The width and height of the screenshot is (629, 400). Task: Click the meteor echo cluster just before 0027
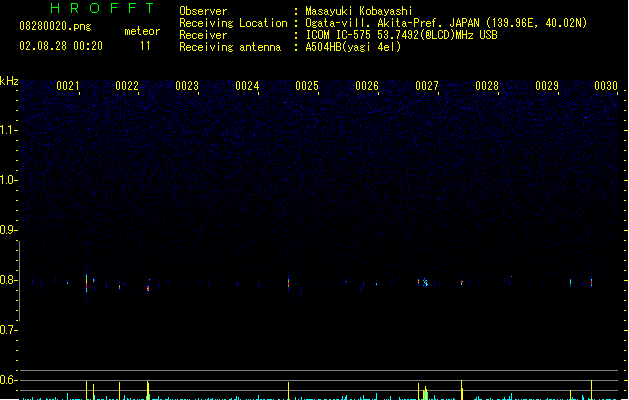[424, 282]
